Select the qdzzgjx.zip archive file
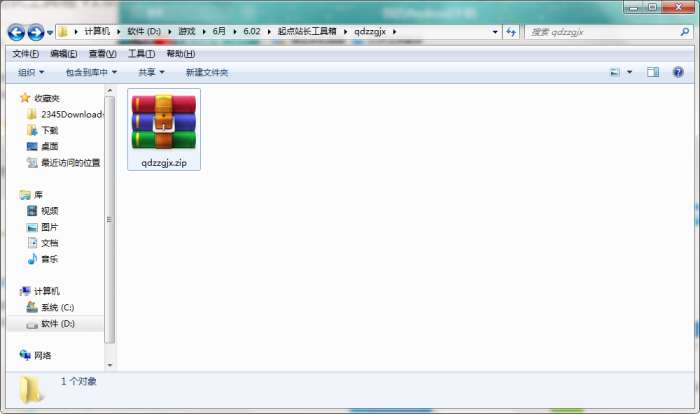700x414 pixels. (164, 130)
